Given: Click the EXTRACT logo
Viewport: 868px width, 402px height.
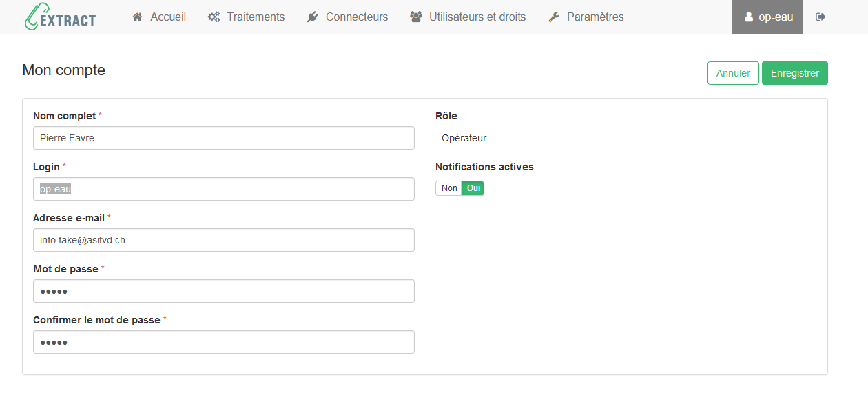Looking at the screenshot, I should [x=60, y=17].
